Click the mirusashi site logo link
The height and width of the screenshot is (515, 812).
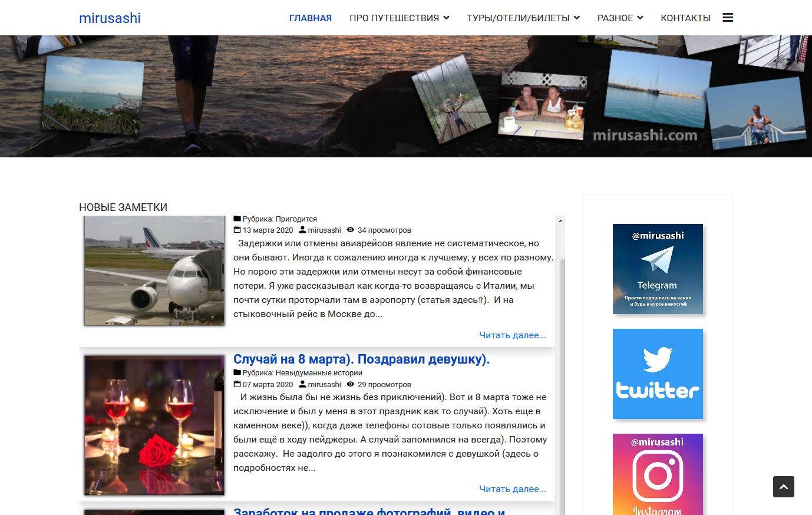click(x=110, y=18)
